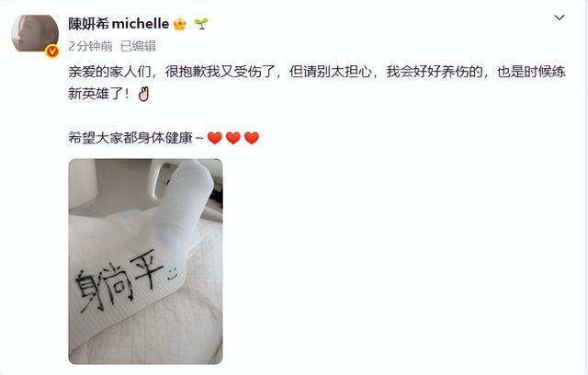Click the middle red heart emoji

pos(233,138)
